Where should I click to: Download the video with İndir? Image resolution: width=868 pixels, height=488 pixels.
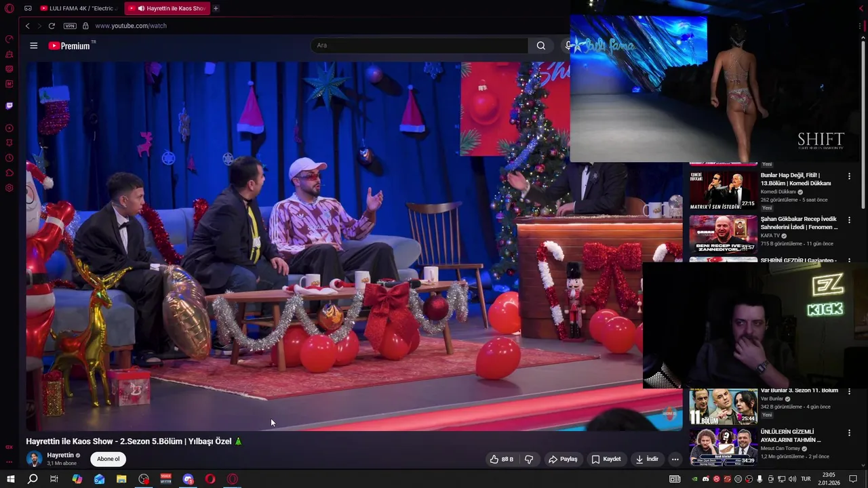pos(647,459)
